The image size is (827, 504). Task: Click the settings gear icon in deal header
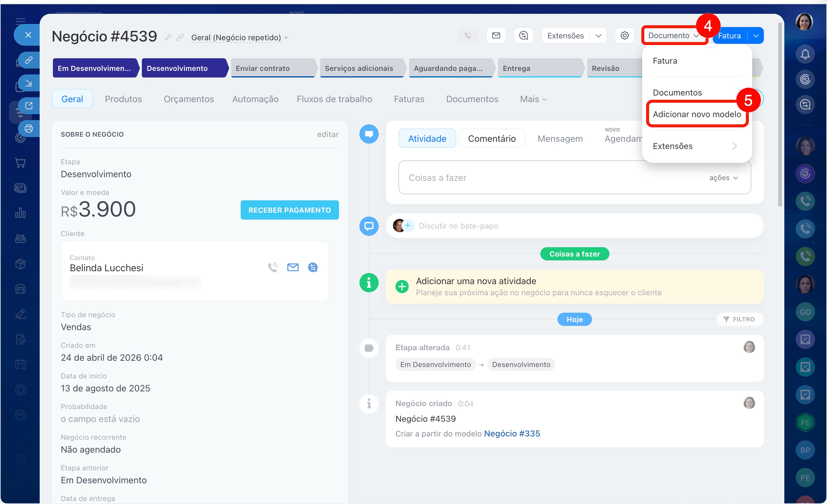(x=624, y=35)
